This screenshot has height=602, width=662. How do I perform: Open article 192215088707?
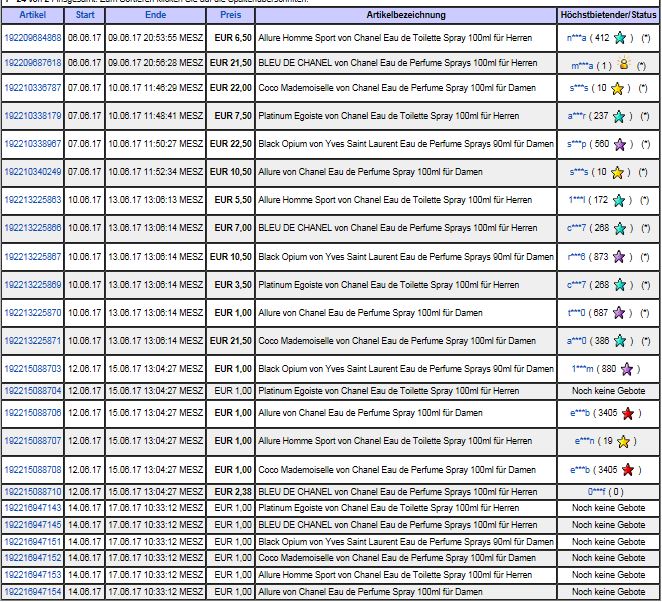[33, 441]
